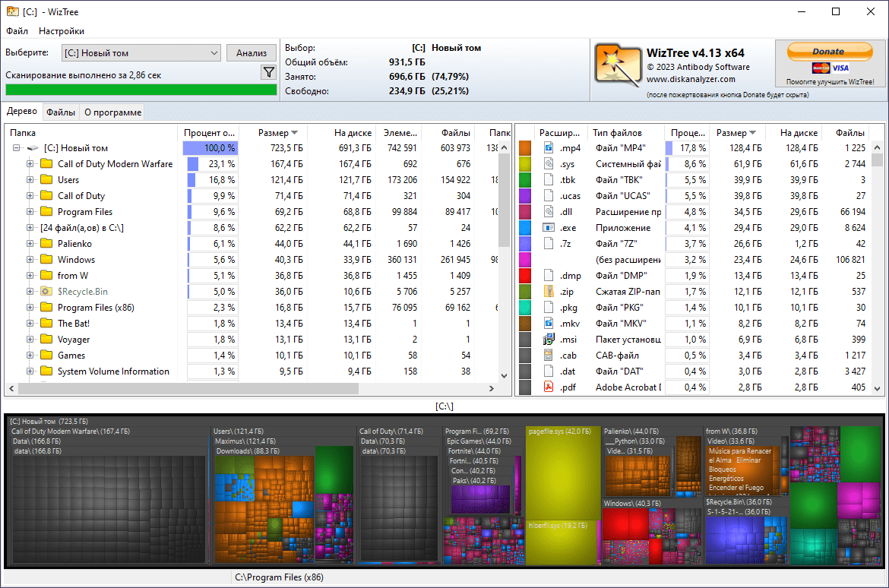This screenshot has width=889, height=588.
Task: Click the Program Files folder icon
Action: tap(46, 211)
